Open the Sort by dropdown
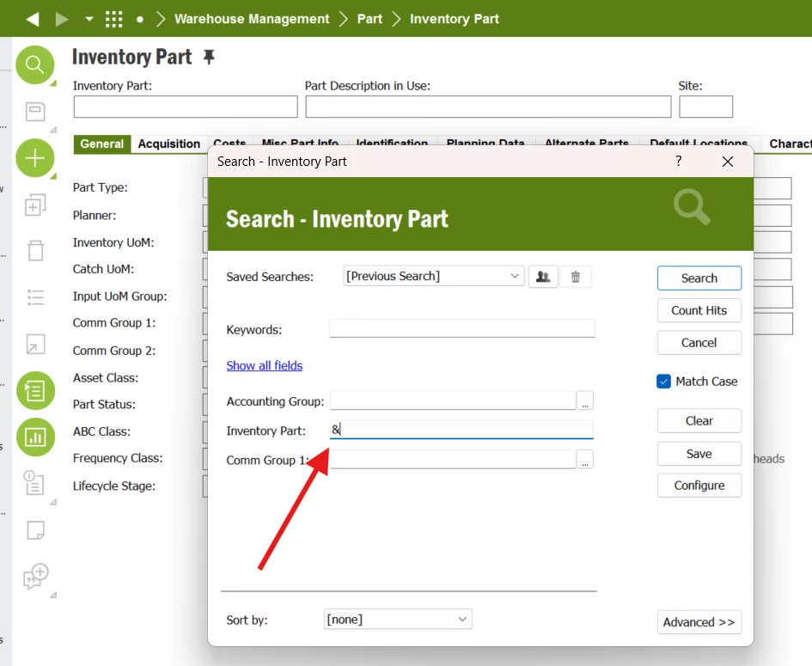Image resolution: width=812 pixels, height=666 pixels. point(398,620)
